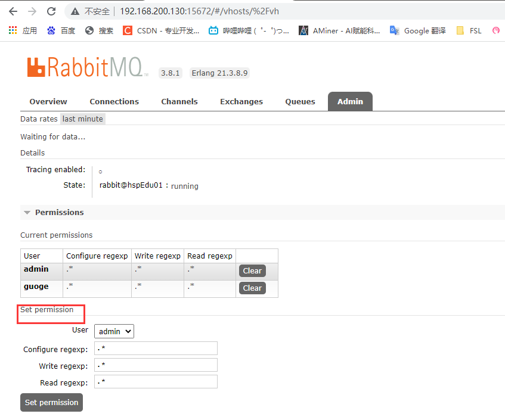The height and width of the screenshot is (420, 505).
Task: Click the Waiting for data... text
Action: 53,137
